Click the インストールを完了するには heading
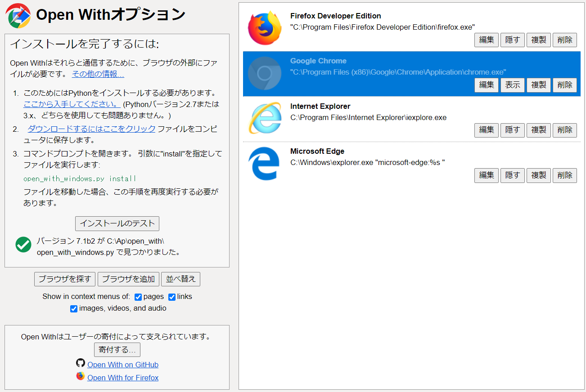 [x=85, y=44]
